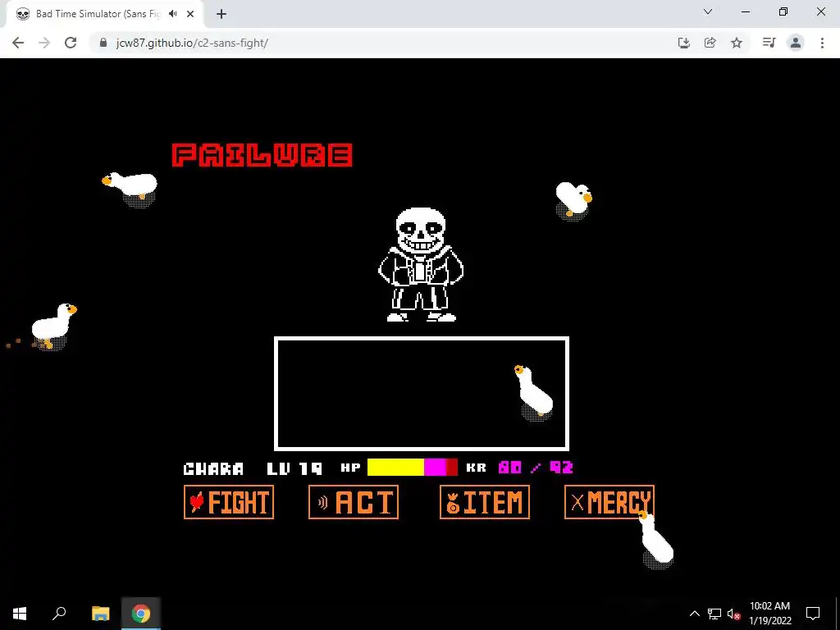Open the ITEM battle button
Screen dimensions: 840x630
coord(485,502)
